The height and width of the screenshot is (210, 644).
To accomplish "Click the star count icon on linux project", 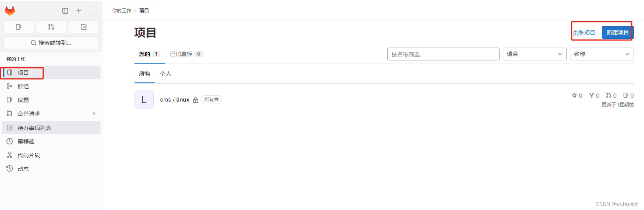I will [x=574, y=95].
